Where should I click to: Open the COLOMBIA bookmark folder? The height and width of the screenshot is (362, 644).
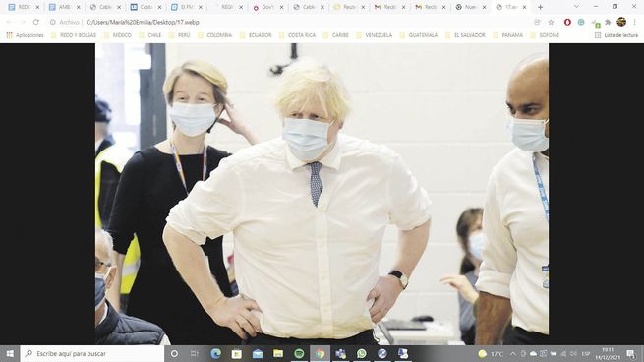[214, 35]
